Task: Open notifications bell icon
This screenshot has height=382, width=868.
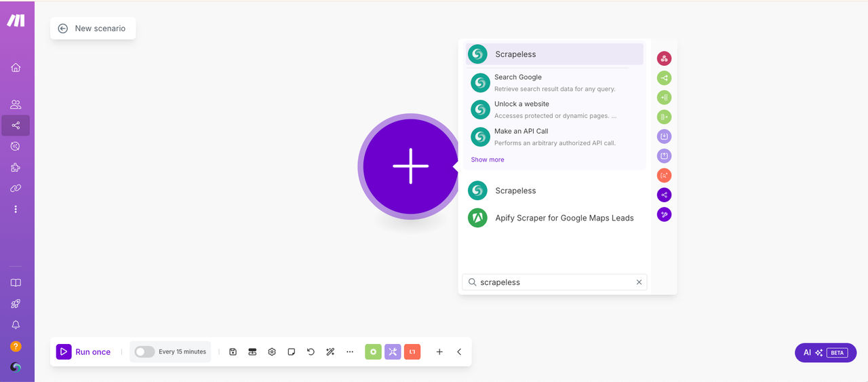Action: (x=16, y=325)
